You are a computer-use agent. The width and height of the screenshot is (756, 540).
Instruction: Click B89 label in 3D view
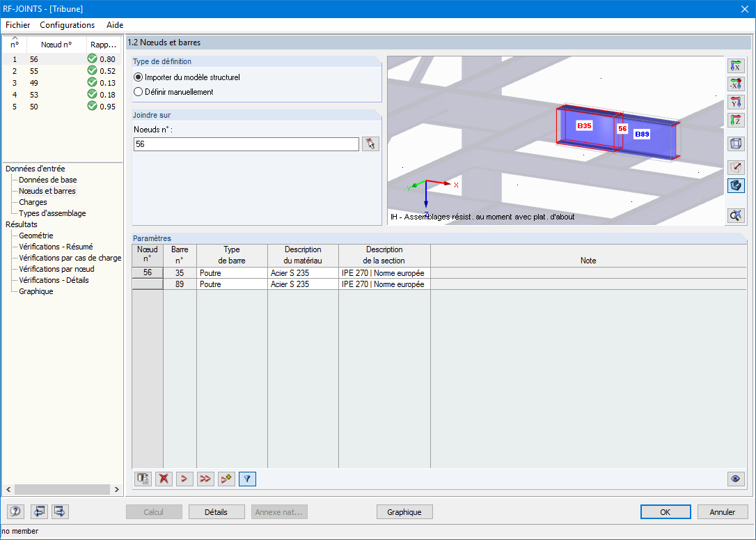(642, 134)
